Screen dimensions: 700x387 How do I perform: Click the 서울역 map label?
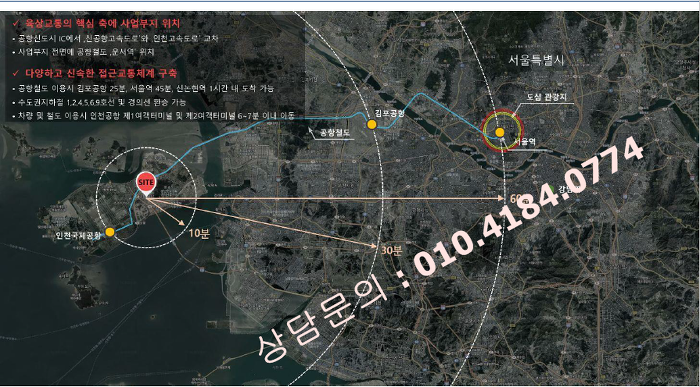pos(525,142)
